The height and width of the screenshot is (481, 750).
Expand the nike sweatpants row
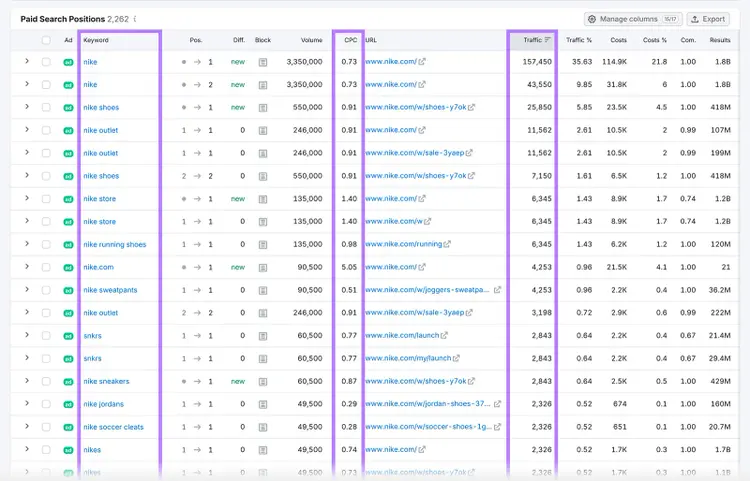pyautogui.click(x=27, y=289)
